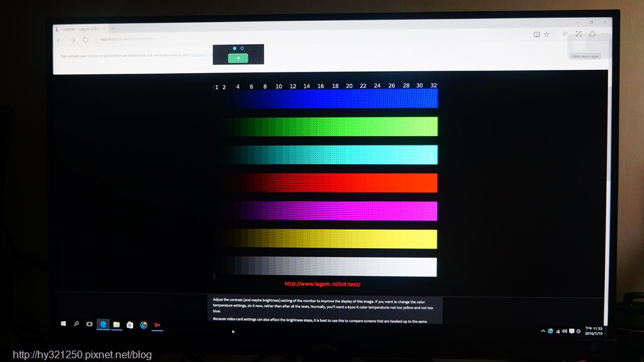This screenshot has height=362, width=644.
Task: Open a new tab with the plus icon
Action: click(x=113, y=29)
